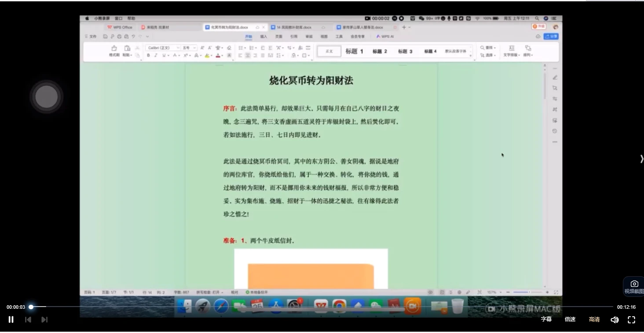
Task: Apply the 标题 4 heading style
Action: click(x=430, y=51)
